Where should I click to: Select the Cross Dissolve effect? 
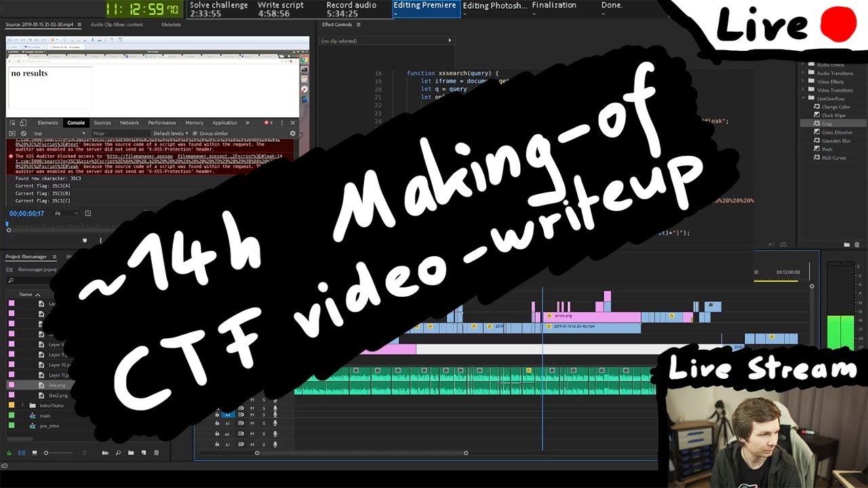[x=836, y=132]
